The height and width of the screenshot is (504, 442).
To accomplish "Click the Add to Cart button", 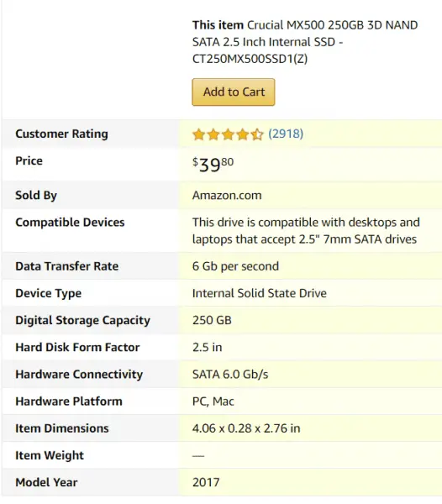I will click(234, 92).
